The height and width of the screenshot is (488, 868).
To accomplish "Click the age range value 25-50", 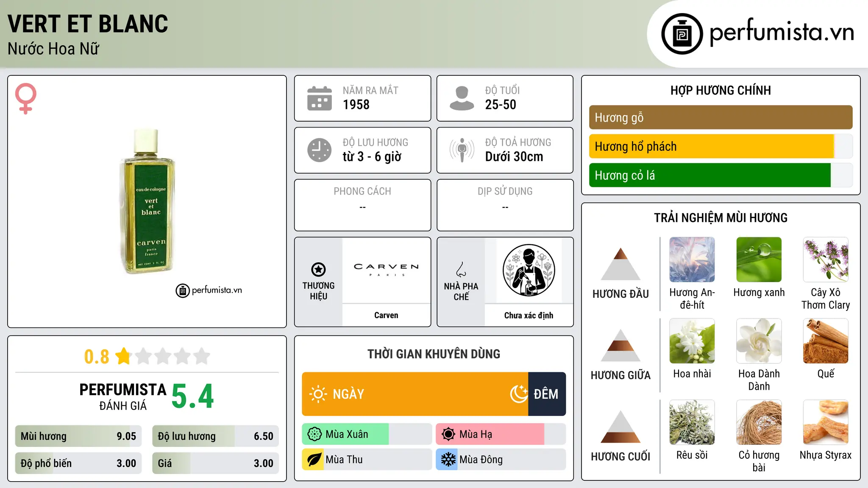I will click(501, 105).
